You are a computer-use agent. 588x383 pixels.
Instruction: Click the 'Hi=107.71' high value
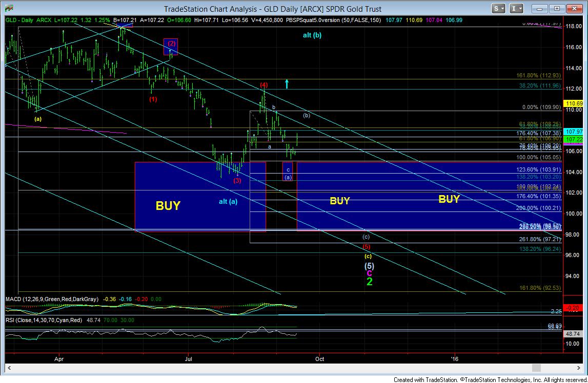point(207,20)
